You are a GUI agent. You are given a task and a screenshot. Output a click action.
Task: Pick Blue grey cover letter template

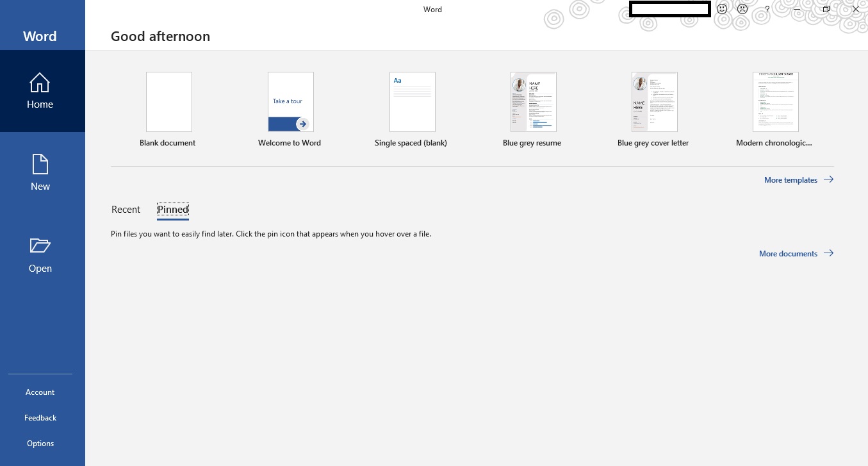point(654,110)
